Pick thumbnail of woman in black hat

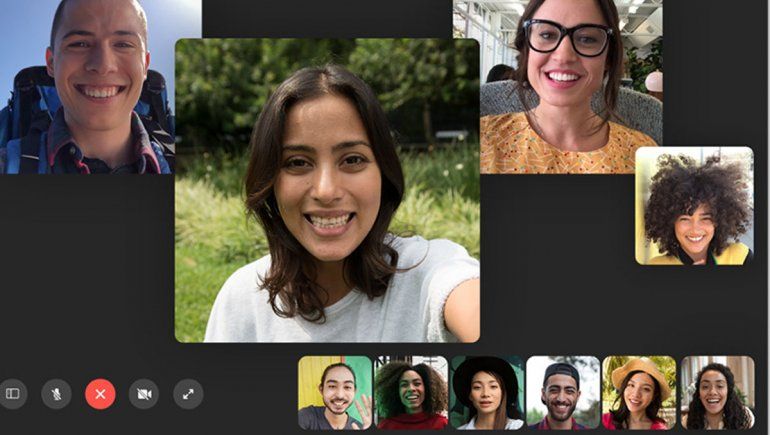pos(487,392)
